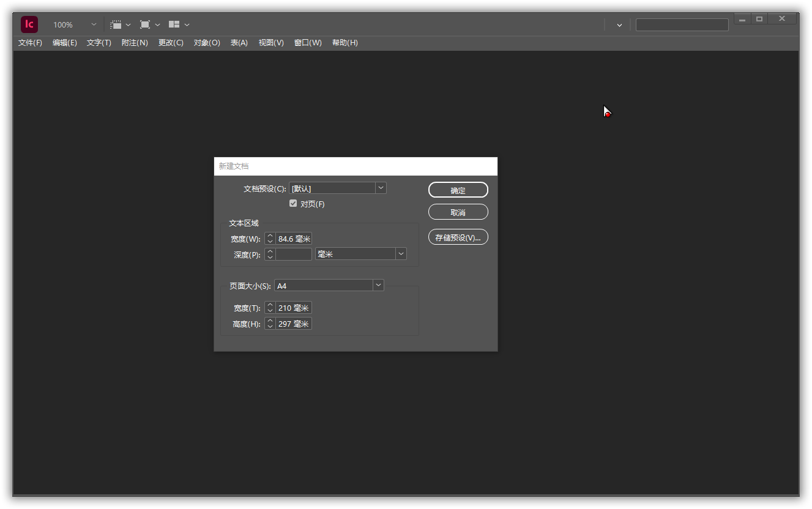Open the View Options icon menu
This screenshot has width=812, height=509.
[120, 24]
